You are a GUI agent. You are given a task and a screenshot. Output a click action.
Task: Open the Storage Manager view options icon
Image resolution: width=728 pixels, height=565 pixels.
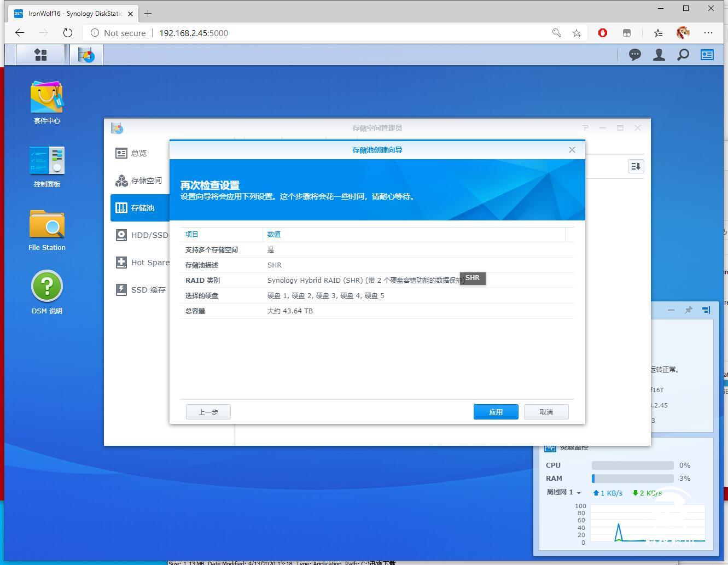pos(635,166)
